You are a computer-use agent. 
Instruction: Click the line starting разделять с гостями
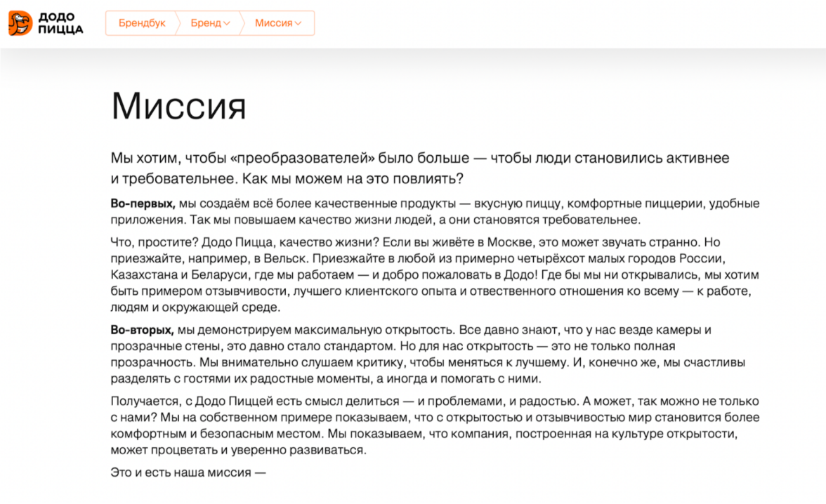326,378
